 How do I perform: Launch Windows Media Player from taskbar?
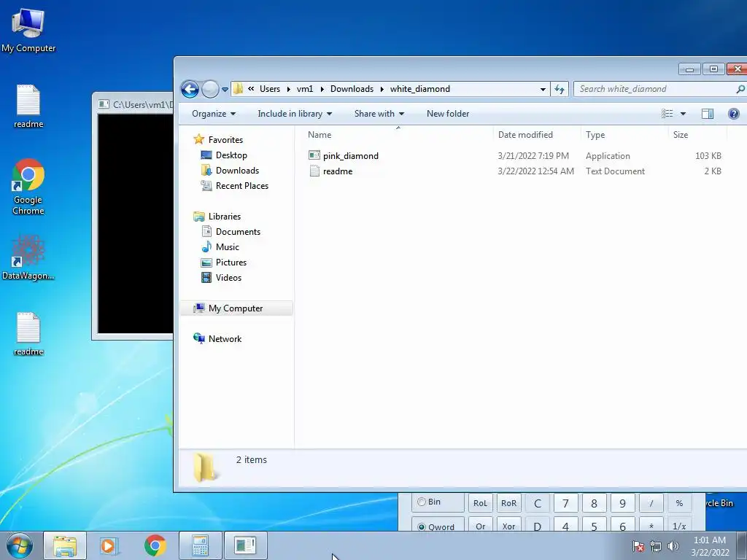(x=109, y=545)
